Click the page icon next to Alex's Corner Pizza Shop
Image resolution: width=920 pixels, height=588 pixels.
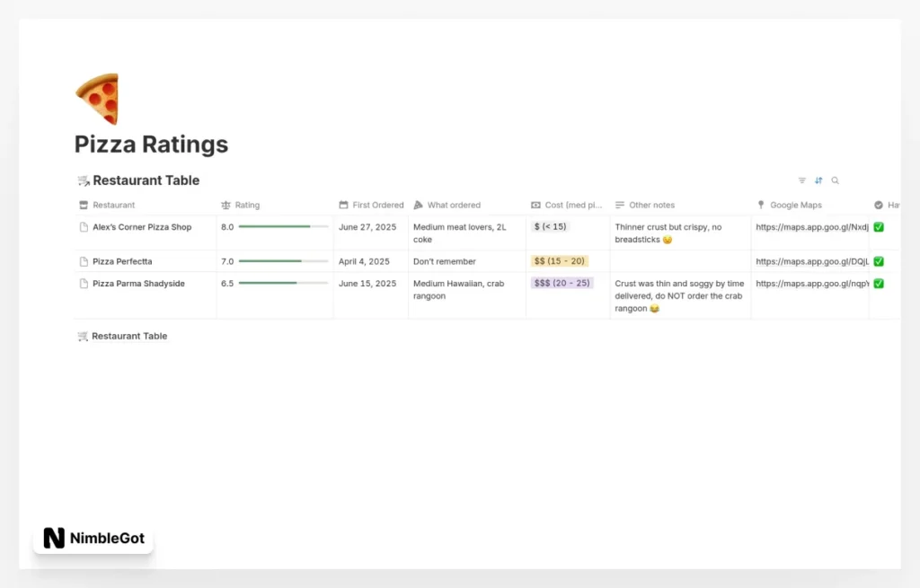click(84, 227)
